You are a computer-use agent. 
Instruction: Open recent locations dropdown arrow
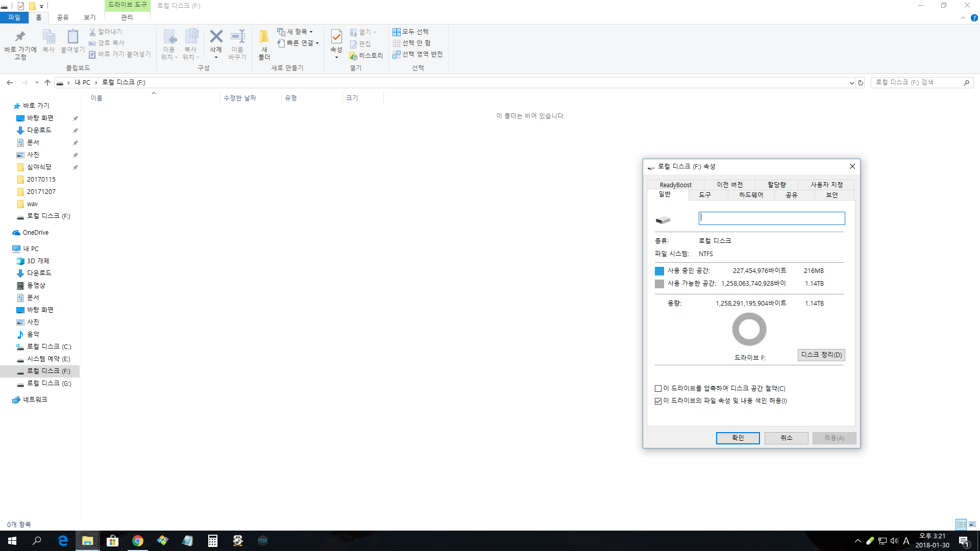(37, 82)
